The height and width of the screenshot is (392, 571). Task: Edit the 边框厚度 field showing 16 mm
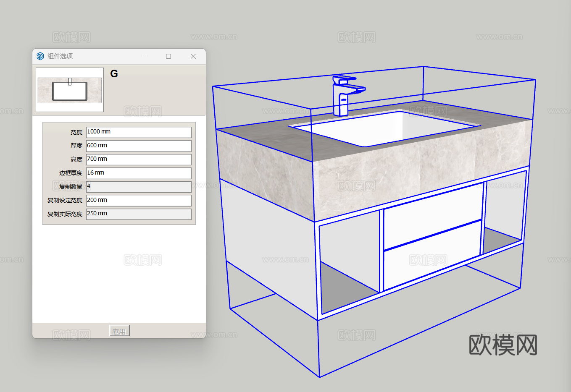(139, 173)
